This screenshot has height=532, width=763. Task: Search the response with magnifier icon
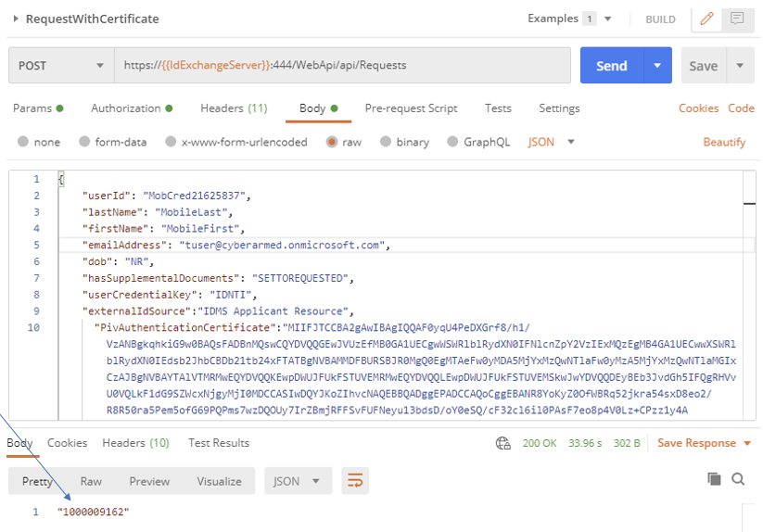point(738,479)
